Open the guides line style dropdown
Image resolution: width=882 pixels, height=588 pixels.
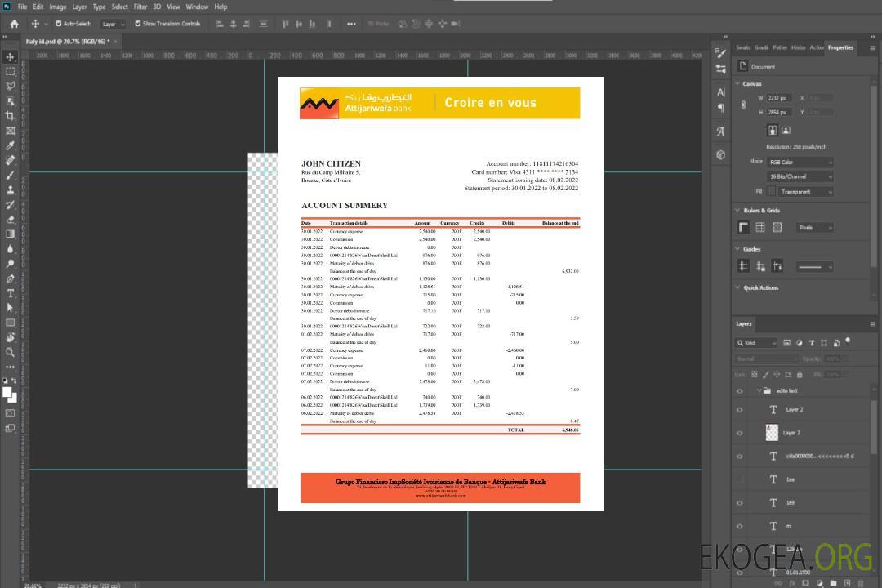pyautogui.click(x=814, y=267)
